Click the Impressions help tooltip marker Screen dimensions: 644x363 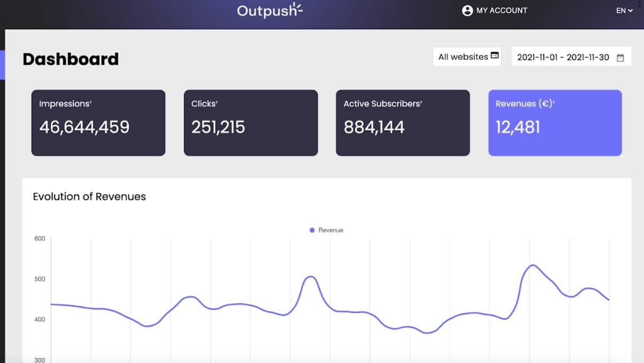tap(91, 102)
